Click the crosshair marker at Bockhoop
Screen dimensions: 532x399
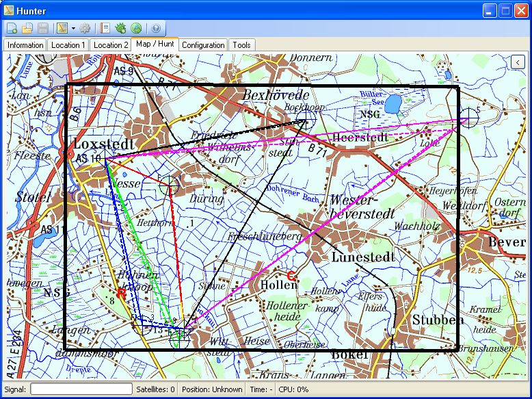305,120
